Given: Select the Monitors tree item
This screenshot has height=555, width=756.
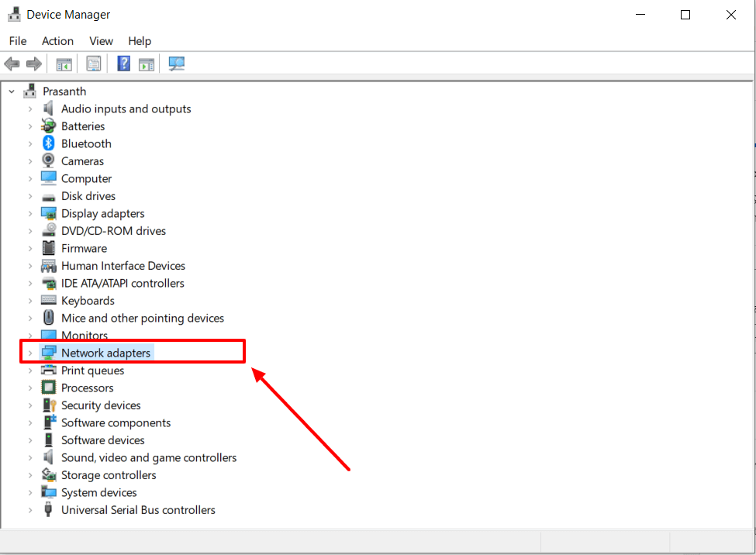Looking at the screenshot, I should point(85,335).
